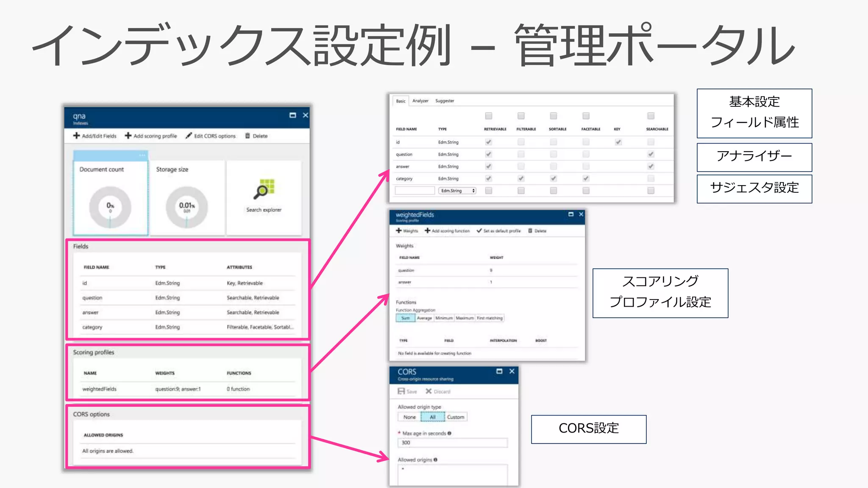Click the Save disk icon in CORS panel

pos(401,391)
